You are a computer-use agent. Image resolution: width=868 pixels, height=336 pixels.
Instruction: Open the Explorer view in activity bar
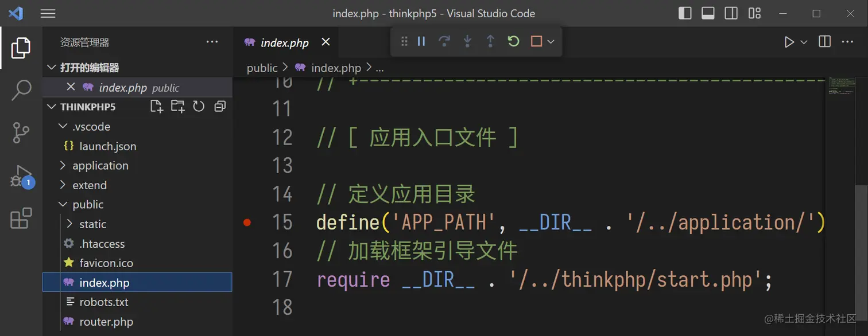click(21, 48)
